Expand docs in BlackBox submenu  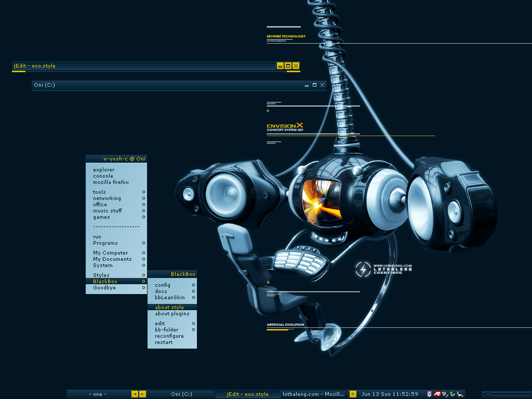coord(172,291)
